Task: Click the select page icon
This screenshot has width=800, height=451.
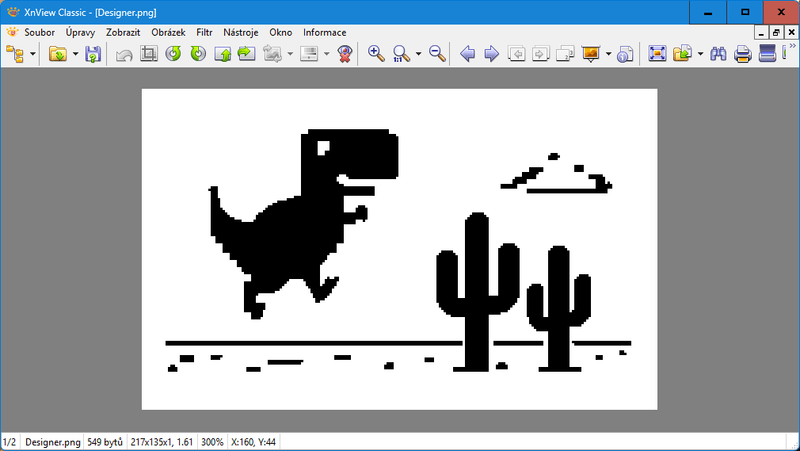Action: 565,54
